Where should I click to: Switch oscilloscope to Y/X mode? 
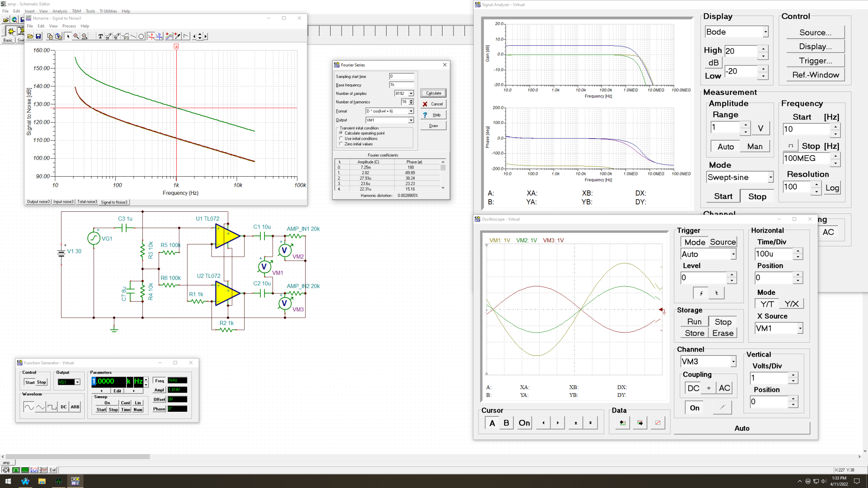click(791, 304)
